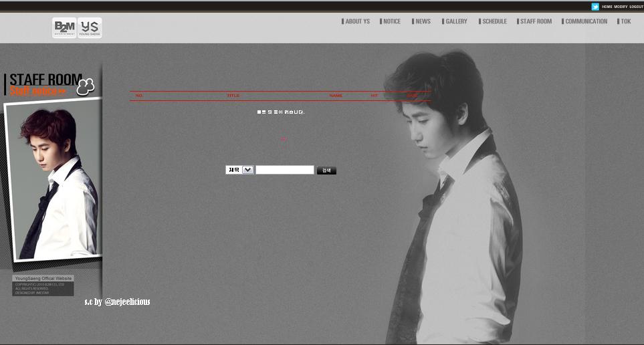The image size is (644, 345).
Task: Click the YoungSaeng Offical Website label
Action: point(43,278)
